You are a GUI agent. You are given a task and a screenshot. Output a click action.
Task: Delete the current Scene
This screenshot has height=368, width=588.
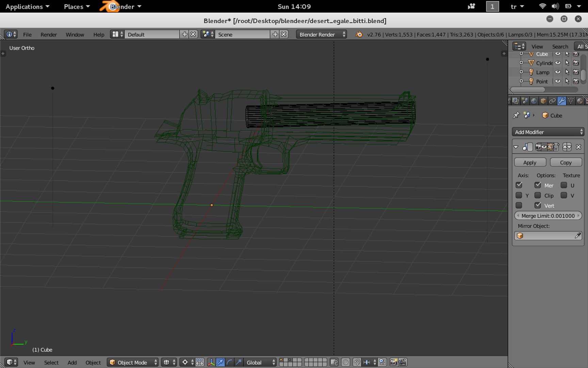283,34
